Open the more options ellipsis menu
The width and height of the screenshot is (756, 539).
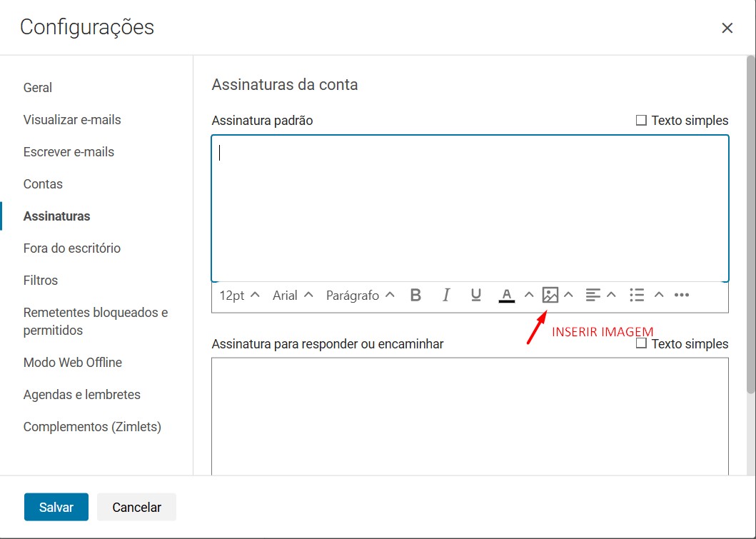pos(682,295)
